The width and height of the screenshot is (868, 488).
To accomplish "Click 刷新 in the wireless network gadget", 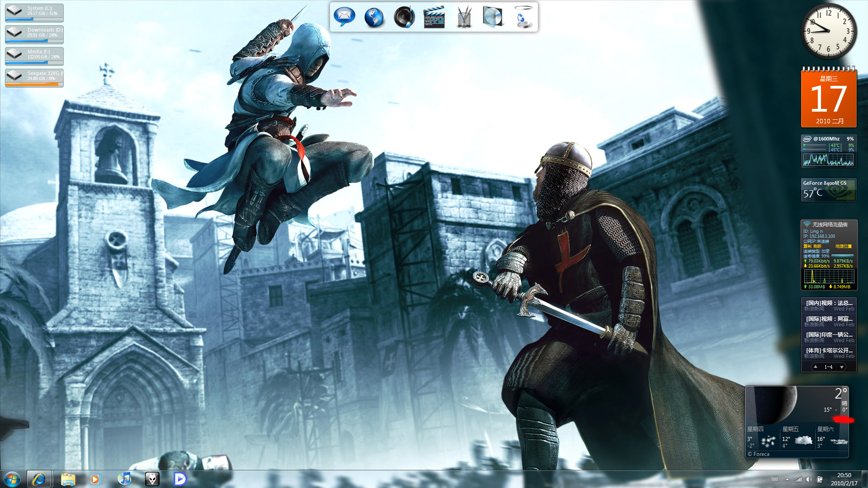I will pos(818,246).
